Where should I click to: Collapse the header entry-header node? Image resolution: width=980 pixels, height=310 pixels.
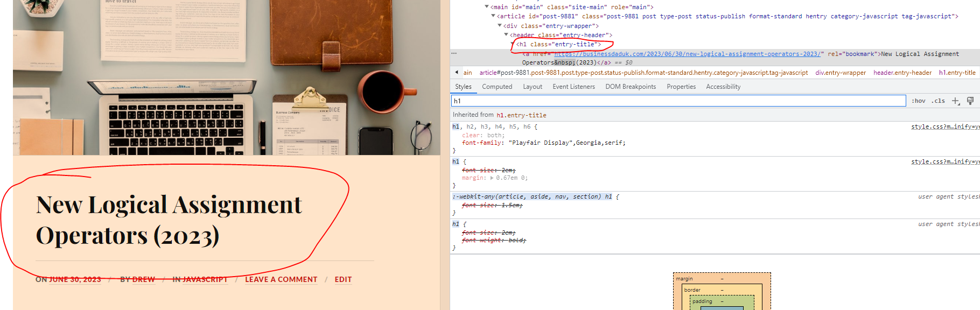click(x=506, y=34)
